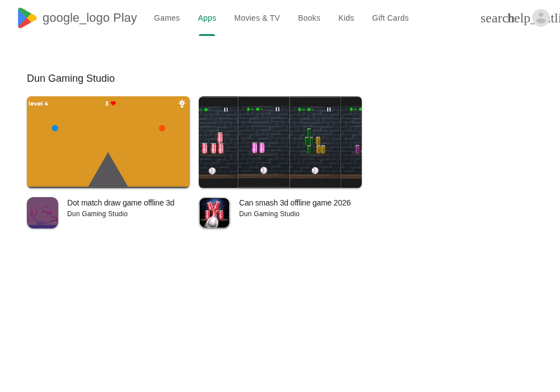Click developer name under Dot match draw game
Image resolution: width=560 pixels, height=392 pixels.
(x=97, y=214)
